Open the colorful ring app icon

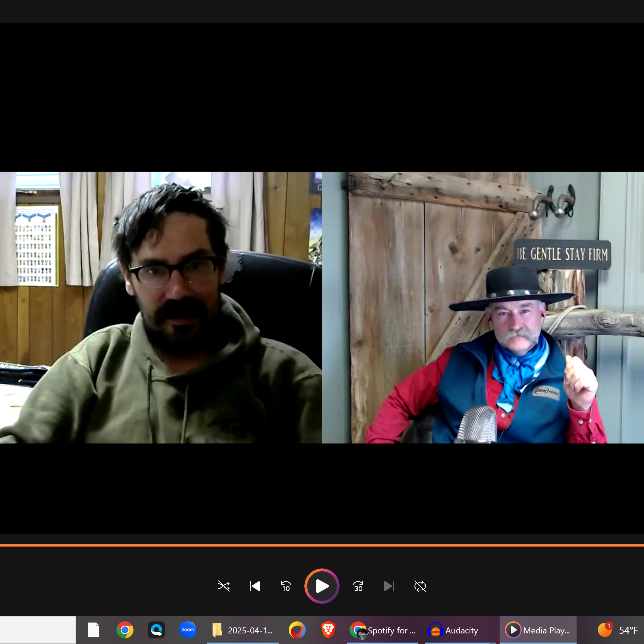[297, 630]
